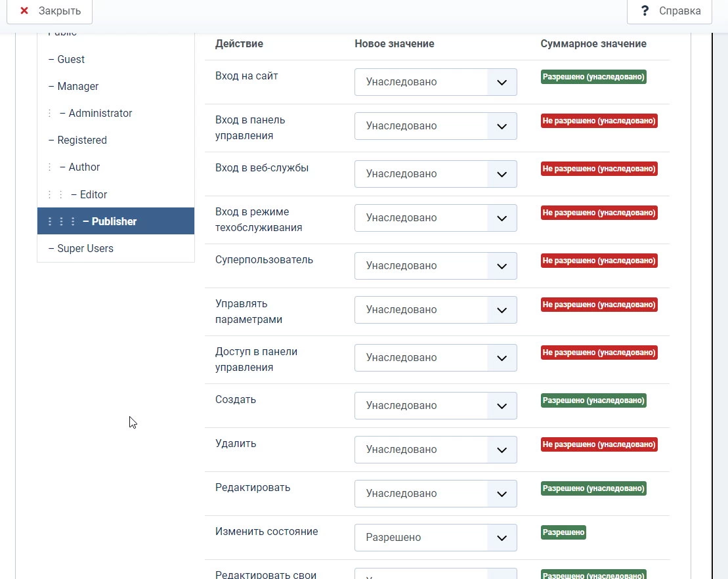
Task: Click the green Разрешено badge for Изменить состояние
Action: 563,532
